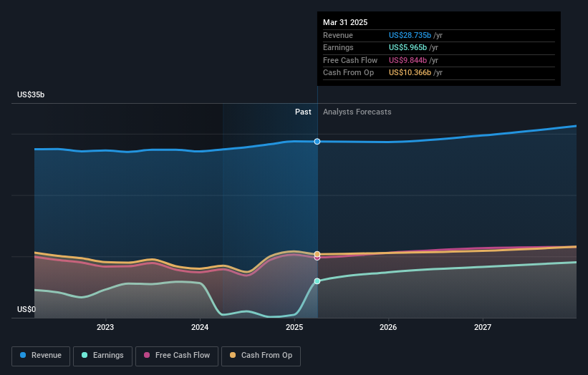Click the 2023 x-axis label
The height and width of the screenshot is (375, 588).
point(105,327)
